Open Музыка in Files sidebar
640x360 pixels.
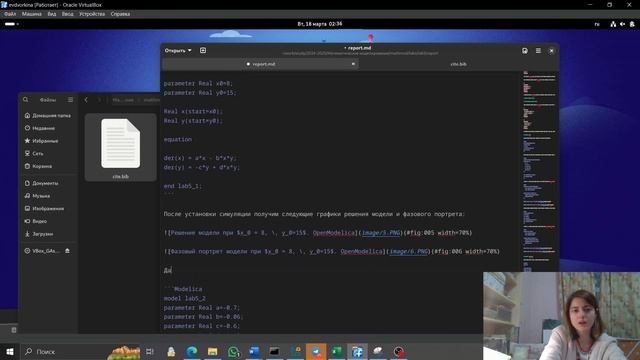[x=38, y=196]
